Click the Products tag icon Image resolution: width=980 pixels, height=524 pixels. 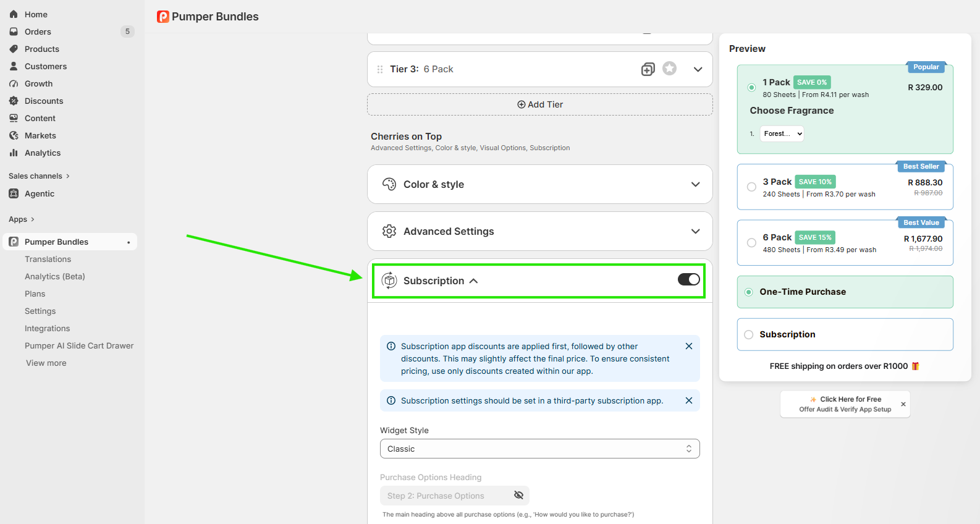pyautogui.click(x=14, y=49)
